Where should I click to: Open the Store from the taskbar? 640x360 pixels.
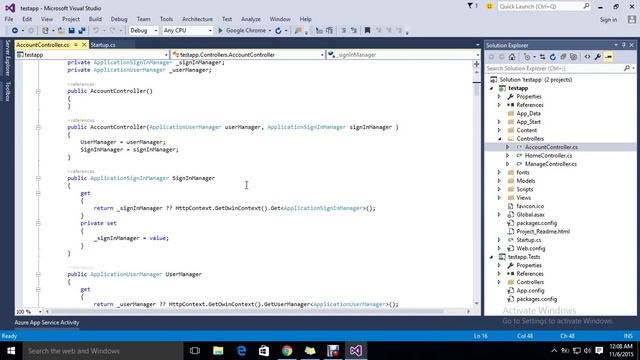[264, 351]
